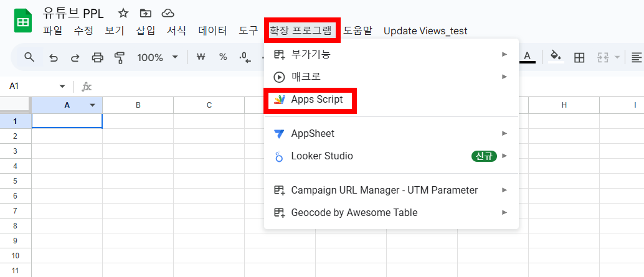Click the 부가기능 add-on icon
Screen dimensions: 644x277
tap(279, 55)
